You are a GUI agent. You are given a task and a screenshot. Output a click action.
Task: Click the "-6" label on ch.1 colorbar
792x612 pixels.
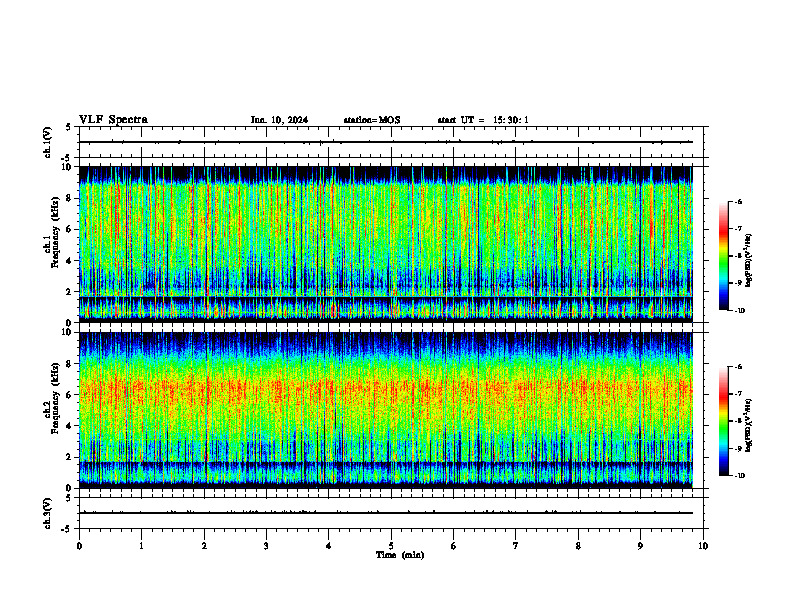(x=738, y=201)
